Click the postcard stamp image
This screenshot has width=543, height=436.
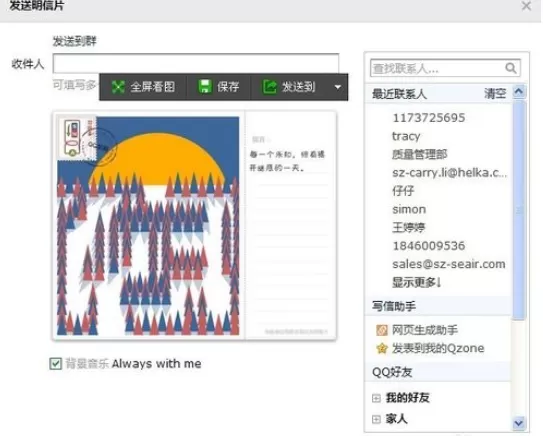tap(77, 138)
